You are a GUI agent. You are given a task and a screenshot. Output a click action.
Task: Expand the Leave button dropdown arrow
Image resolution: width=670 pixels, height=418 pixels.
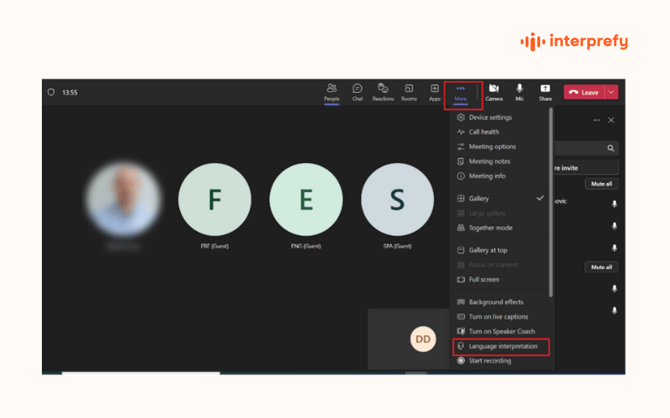pos(611,92)
